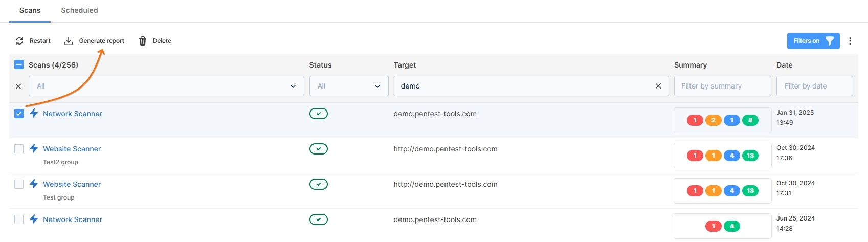This screenshot has height=242, width=868.
Task: Click the Restart refresh icon
Action: click(19, 41)
